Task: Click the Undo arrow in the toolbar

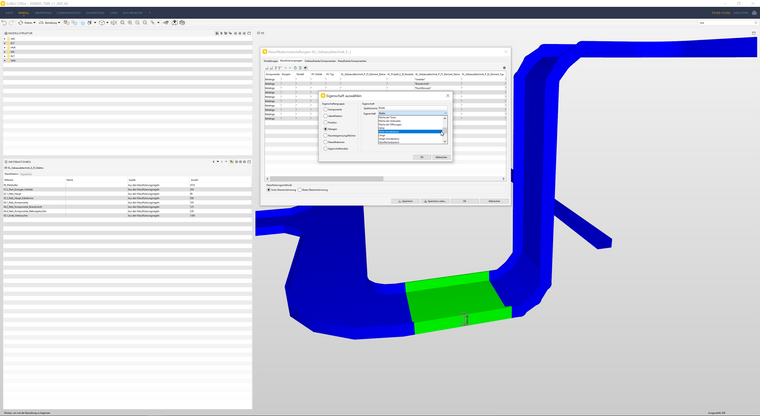Action: pos(4,23)
